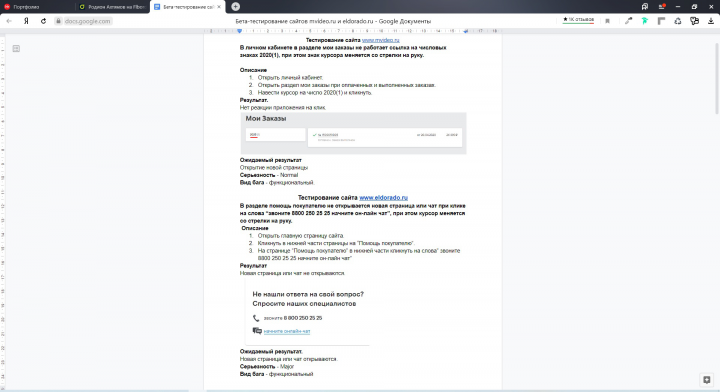Image resolution: width=720 pixels, height=392 pixels.
Task: Click the first Описание heading
Action: click(253, 70)
